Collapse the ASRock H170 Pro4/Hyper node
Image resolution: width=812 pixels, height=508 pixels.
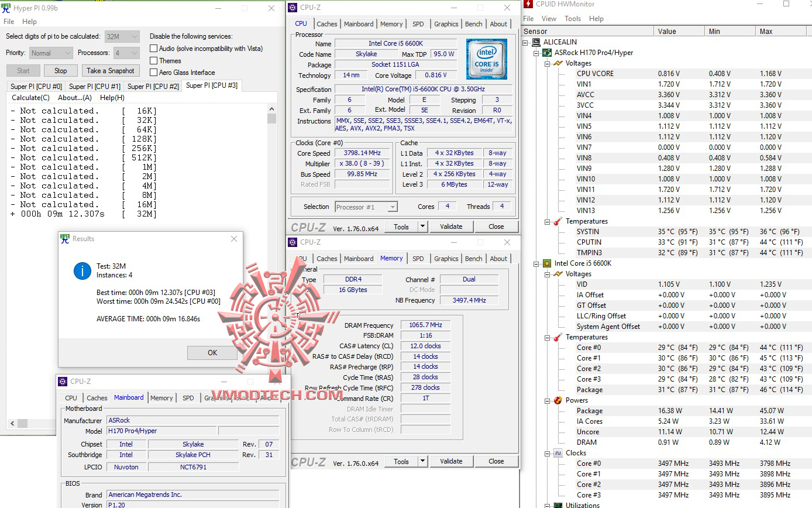pos(536,53)
